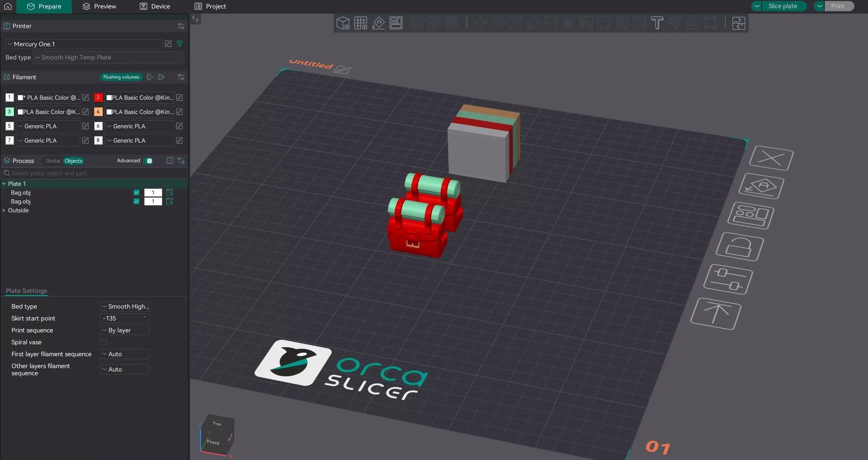Click the plate side arrange objects icon
The width and height of the screenshot is (868, 460).
[x=751, y=215]
